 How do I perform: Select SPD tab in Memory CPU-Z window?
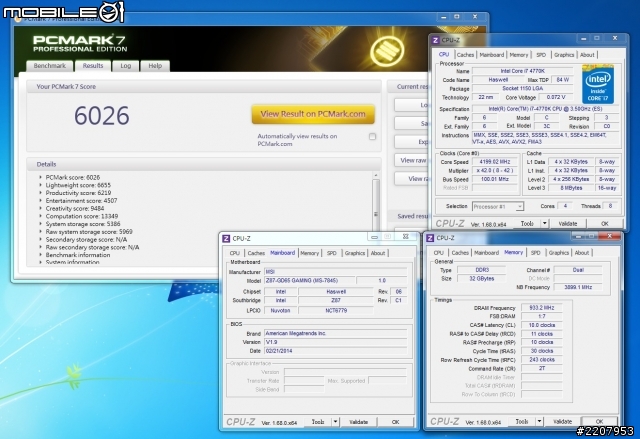click(536, 253)
